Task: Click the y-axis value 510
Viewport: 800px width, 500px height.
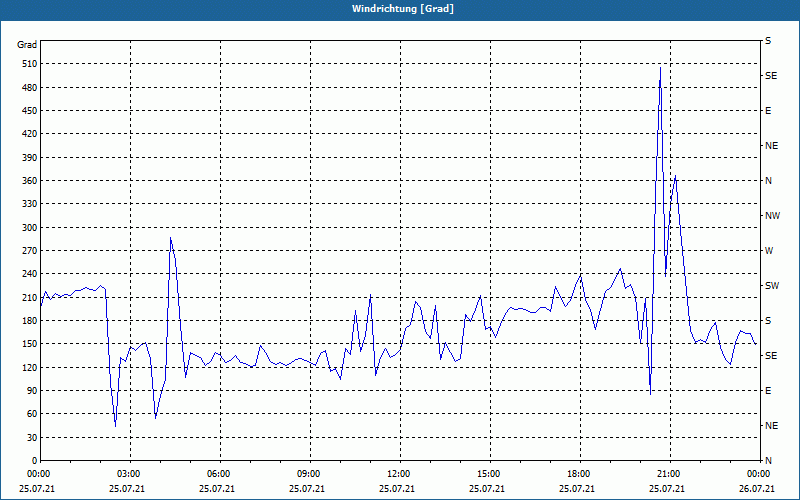Action: click(x=30, y=64)
